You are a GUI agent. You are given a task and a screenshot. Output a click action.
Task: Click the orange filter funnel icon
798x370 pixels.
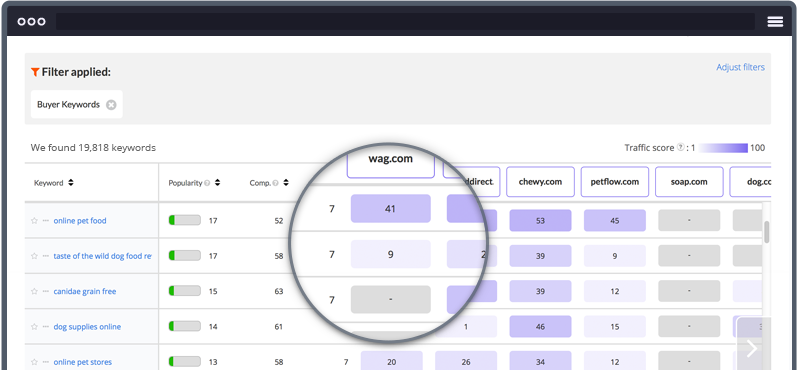pyautogui.click(x=35, y=72)
